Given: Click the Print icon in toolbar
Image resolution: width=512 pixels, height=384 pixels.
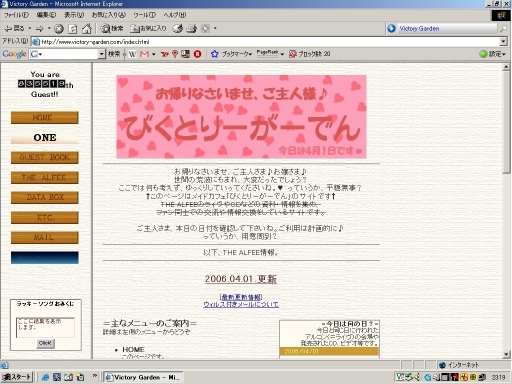Looking at the screenshot, I should [191, 29].
